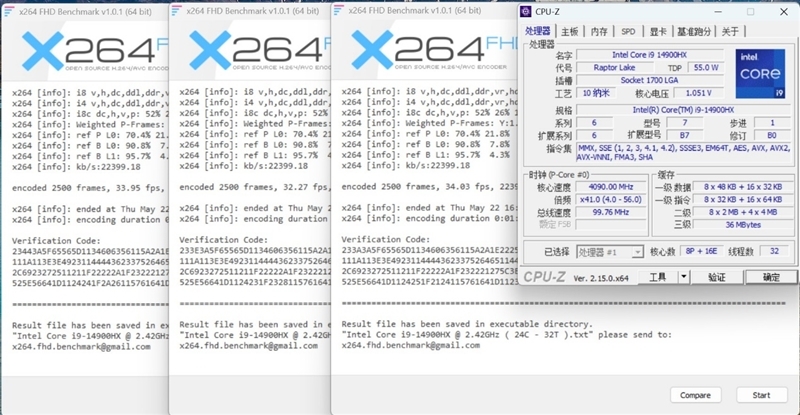Click the Verification Code heading in right x264 window

point(385,239)
